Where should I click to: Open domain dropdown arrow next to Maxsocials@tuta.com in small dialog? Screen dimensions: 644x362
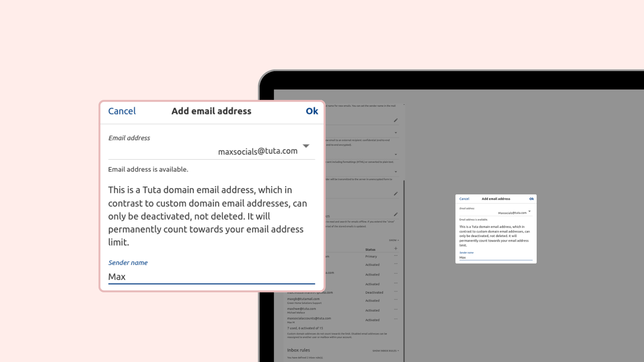[x=530, y=212]
